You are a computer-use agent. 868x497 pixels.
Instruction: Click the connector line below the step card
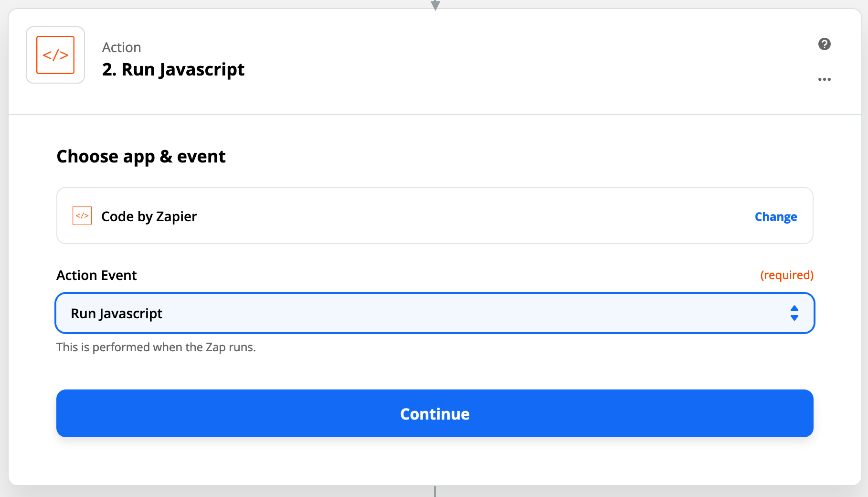tap(435, 491)
